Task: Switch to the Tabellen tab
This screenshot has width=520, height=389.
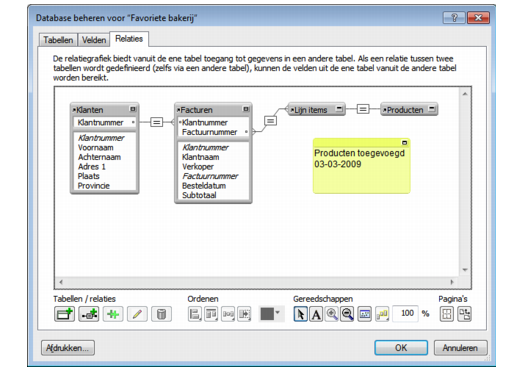Action: 58,40
